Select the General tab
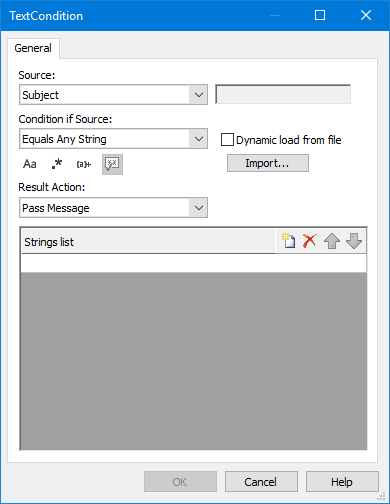The image size is (390, 504). pyautogui.click(x=33, y=48)
